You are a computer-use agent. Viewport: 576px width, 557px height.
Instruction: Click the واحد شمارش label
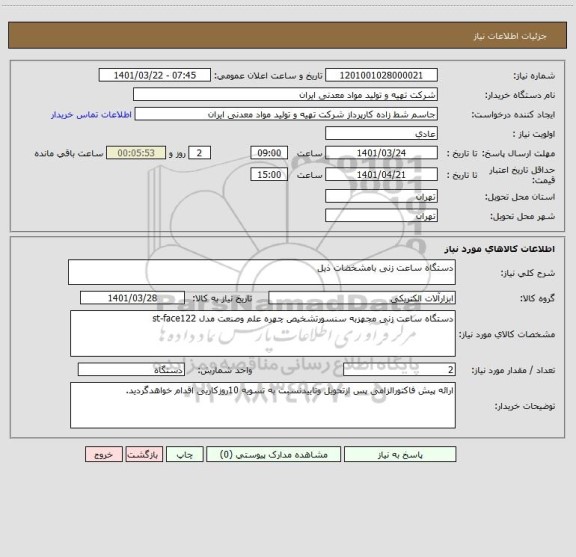(x=225, y=370)
